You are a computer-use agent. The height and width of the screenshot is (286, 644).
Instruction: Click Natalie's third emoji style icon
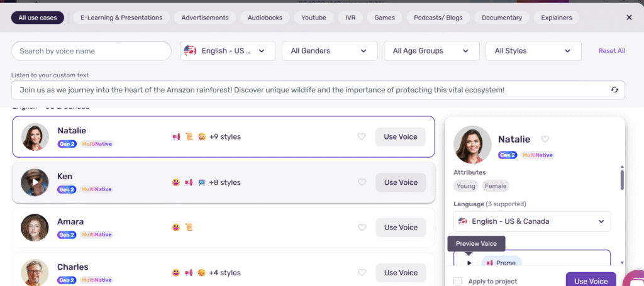coord(202,136)
